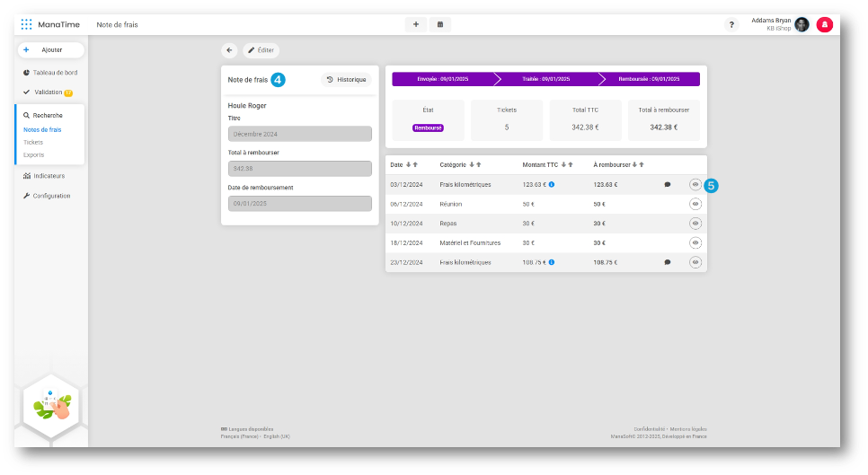Click the back arrow button
Viewport: 868px width, 475px height.
[229, 50]
